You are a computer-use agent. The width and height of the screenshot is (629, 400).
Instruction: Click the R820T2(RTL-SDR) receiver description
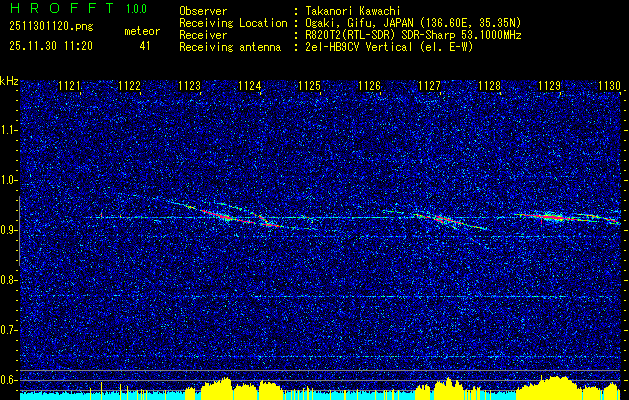pyautogui.click(x=413, y=35)
